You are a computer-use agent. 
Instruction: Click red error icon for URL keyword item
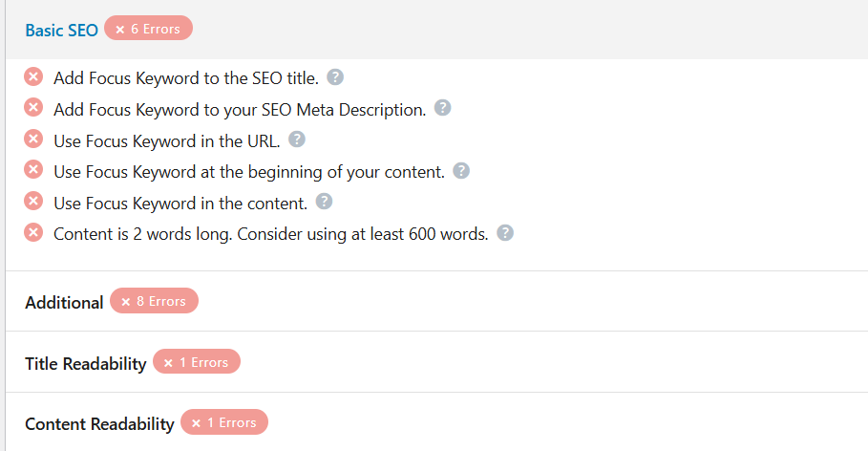[x=33, y=140]
